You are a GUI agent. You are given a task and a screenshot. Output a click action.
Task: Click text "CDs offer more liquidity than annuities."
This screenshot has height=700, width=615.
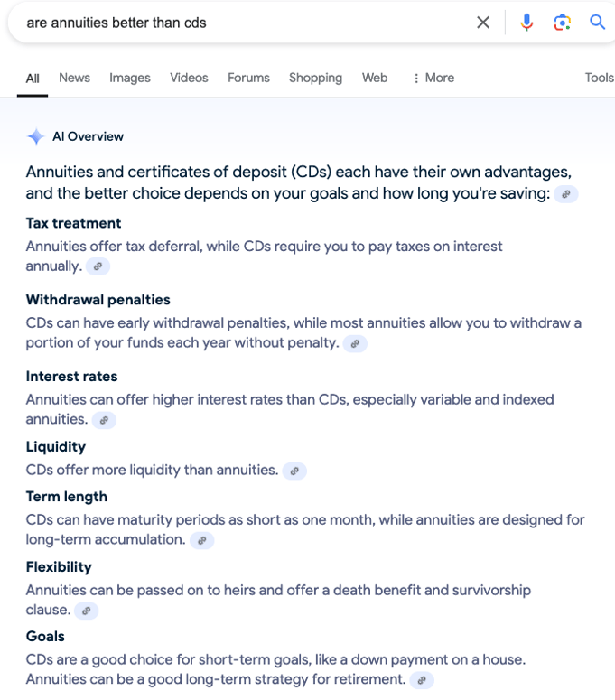click(x=153, y=470)
